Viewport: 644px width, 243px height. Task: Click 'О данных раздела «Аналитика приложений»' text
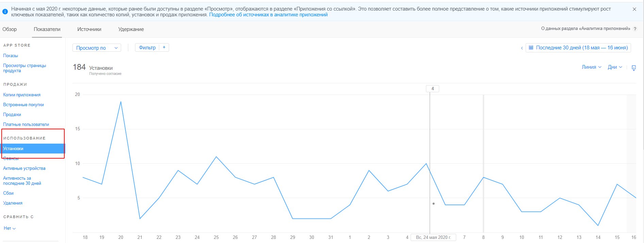point(585,29)
